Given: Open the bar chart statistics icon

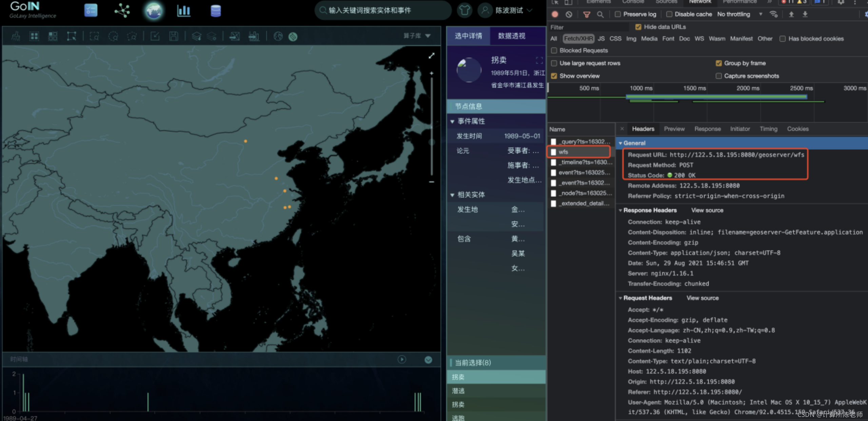Looking at the screenshot, I should (184, 11).
